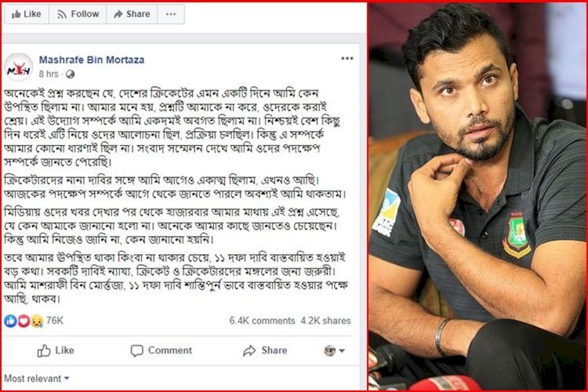Click the 8 hrs timestamp

click(49, 74)
